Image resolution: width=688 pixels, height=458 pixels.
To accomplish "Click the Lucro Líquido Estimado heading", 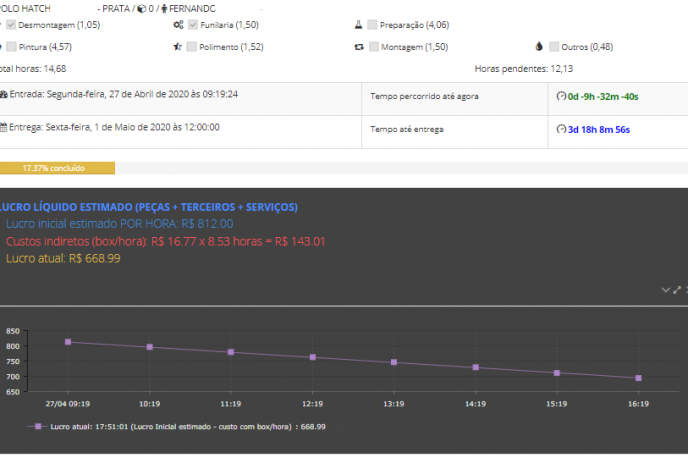I will 148,207.
